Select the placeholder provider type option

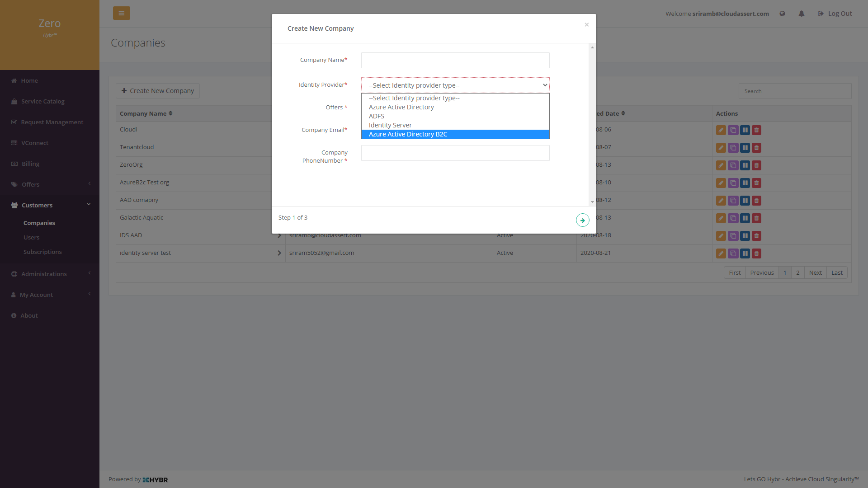pos(455,98)
